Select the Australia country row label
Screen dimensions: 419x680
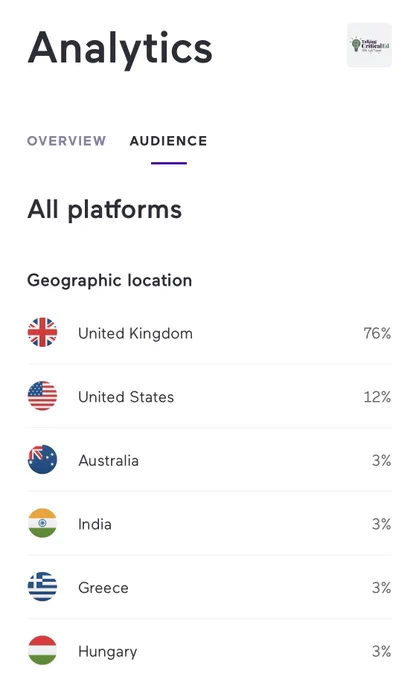[x=108, y=461]
